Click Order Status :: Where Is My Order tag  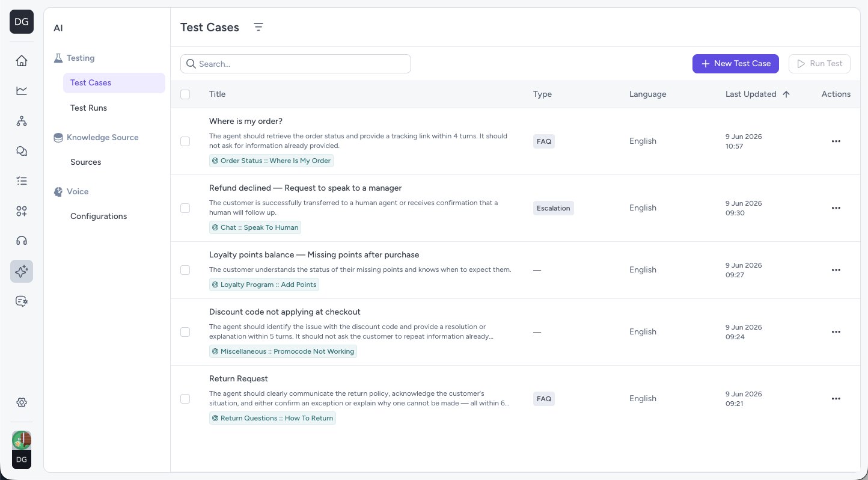[x=271, y=161]
